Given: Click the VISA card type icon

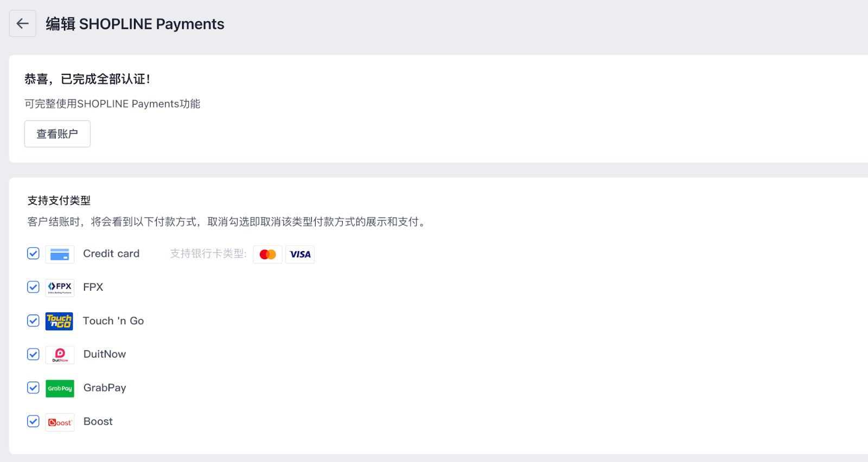Looking at the screenshot, I should coord(300,254).
